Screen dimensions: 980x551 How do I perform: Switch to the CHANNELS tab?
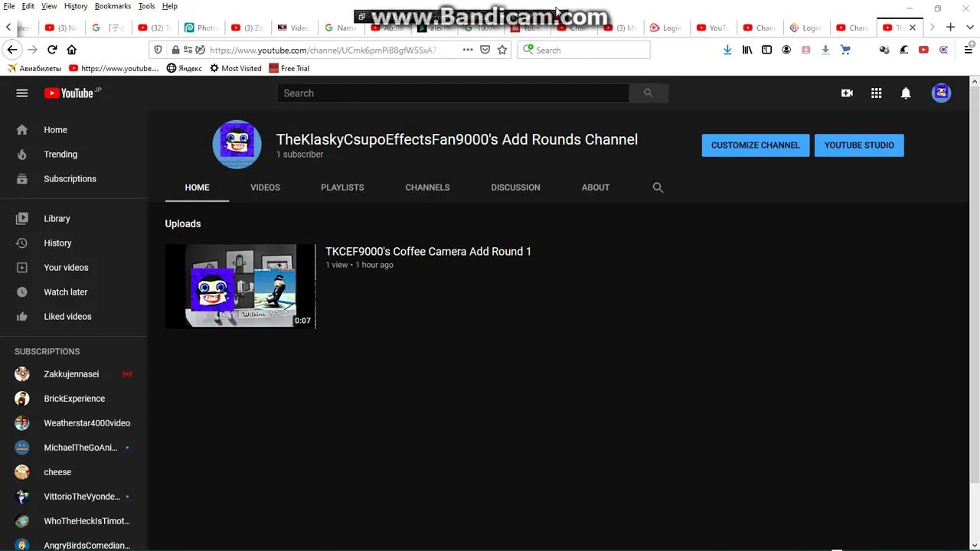(427, 187)
